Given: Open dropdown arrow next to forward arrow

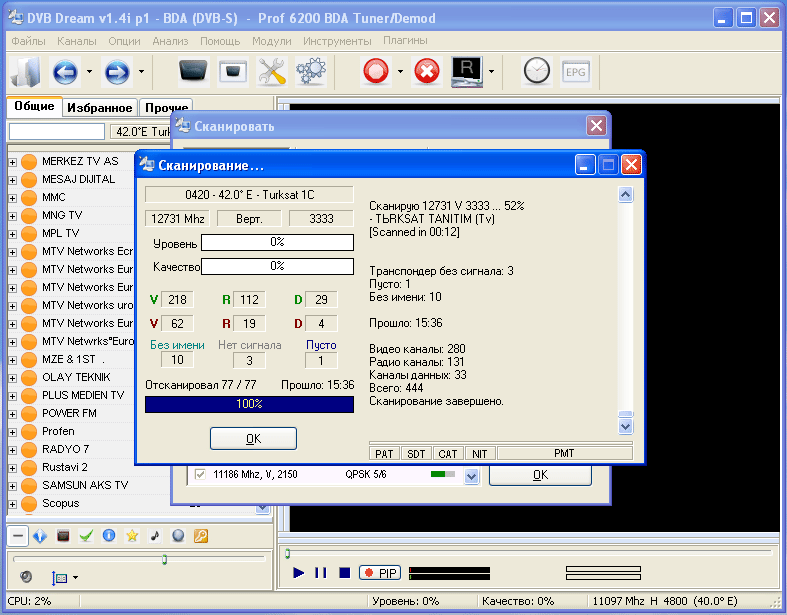Looking at the screenshot, I should (142, 72).
